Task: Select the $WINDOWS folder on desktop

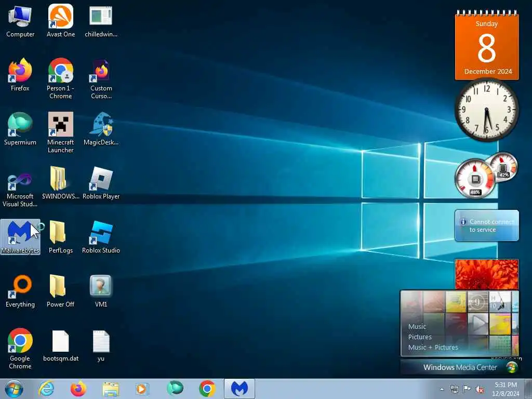Action: [61, 183]
